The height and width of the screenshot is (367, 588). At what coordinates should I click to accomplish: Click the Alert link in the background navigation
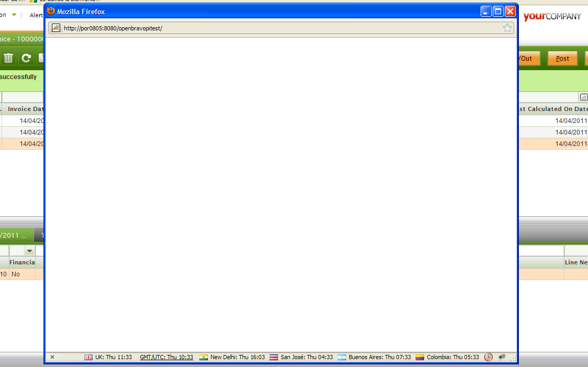coord(36,15)
